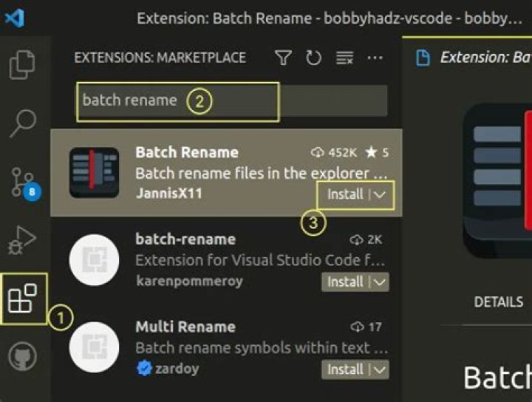Click the Multi Rename placeholder extension icon

point(94,347)
